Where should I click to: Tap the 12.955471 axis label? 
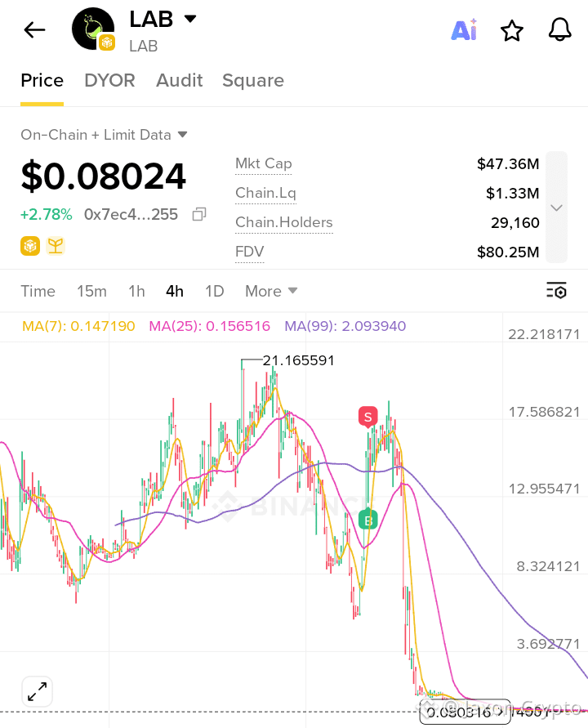(544, 489)
